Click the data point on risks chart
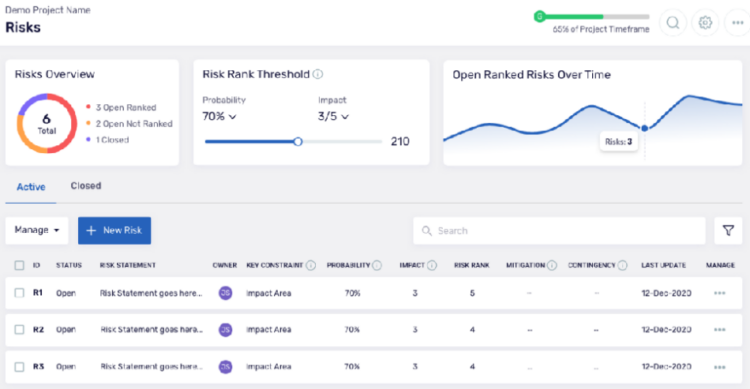 click(645, 128)
